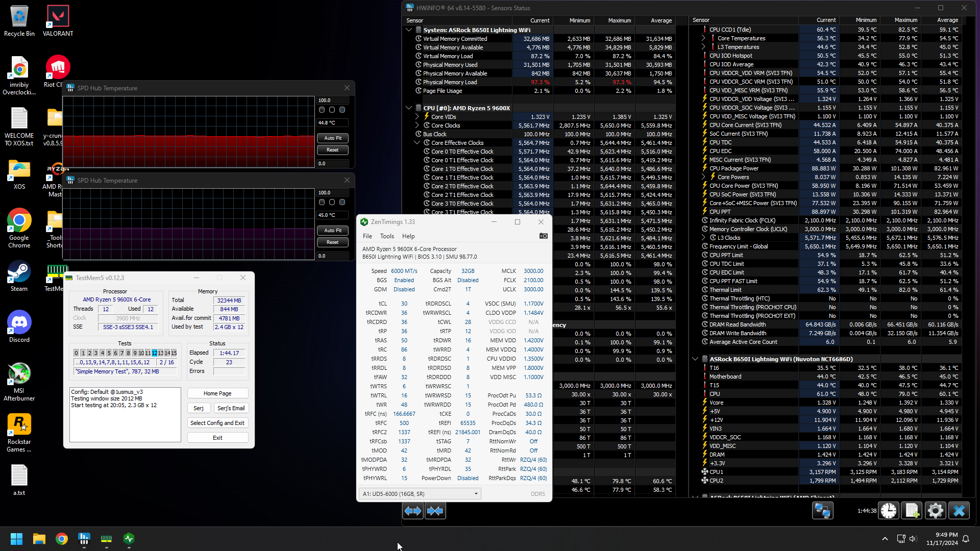
Task: Select right circle option in 45.0 °C graph
Action: point(342,202)
